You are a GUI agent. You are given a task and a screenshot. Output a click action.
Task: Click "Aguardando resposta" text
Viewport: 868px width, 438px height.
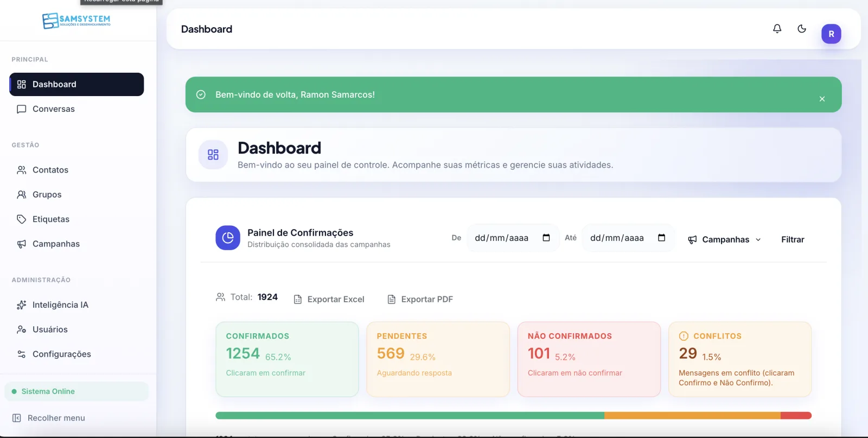click(414, 373)
